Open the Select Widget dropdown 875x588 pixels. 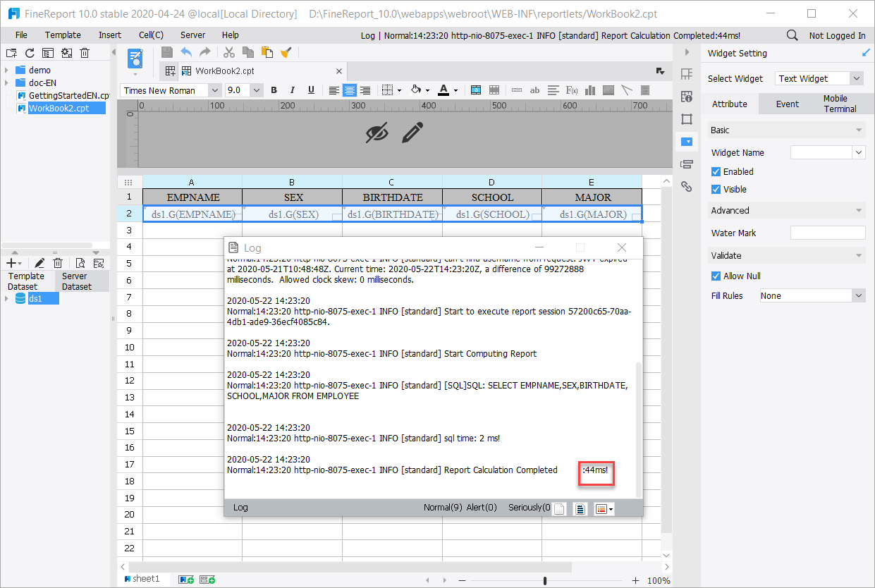[857, 78]
